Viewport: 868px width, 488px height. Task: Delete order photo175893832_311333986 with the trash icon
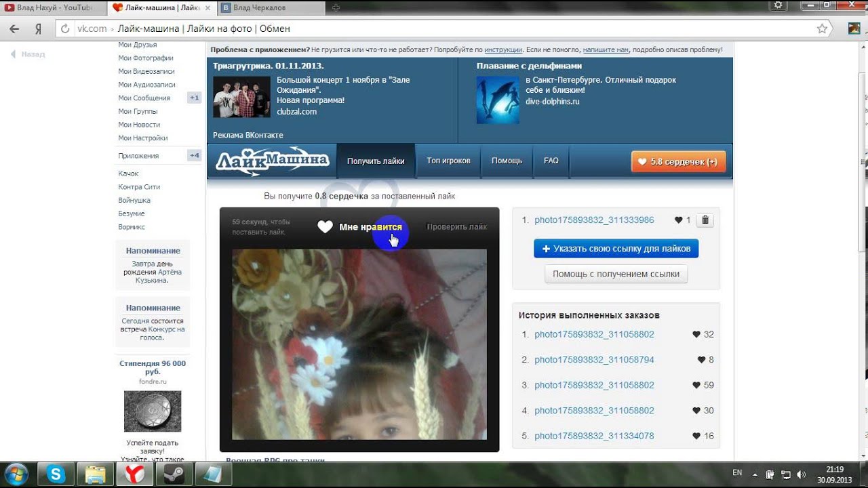(705, 220)
